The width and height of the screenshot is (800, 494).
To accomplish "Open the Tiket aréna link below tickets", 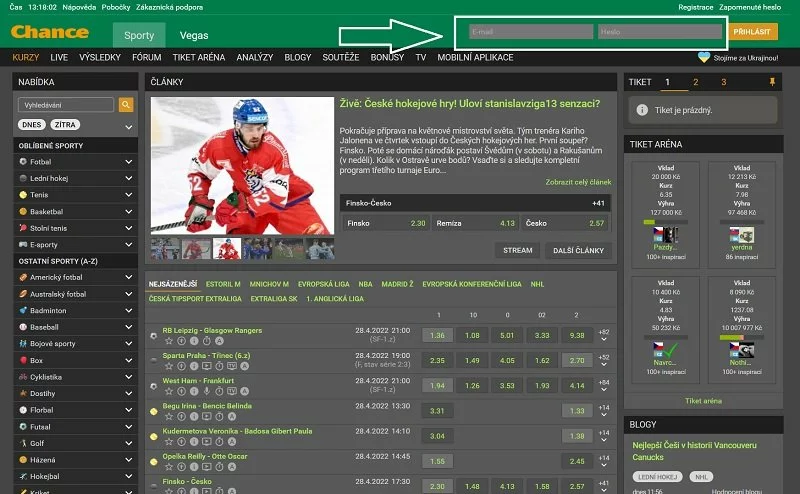I will pyautogui.click(x=703, y=401).
